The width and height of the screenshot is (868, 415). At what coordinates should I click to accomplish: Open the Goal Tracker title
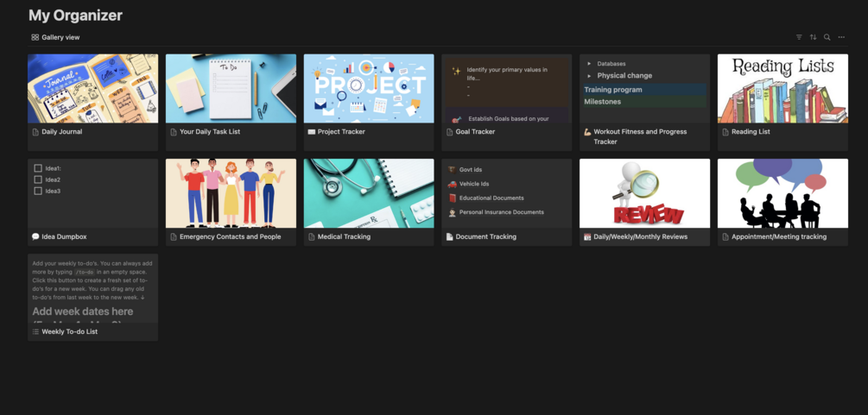point(475,132)
